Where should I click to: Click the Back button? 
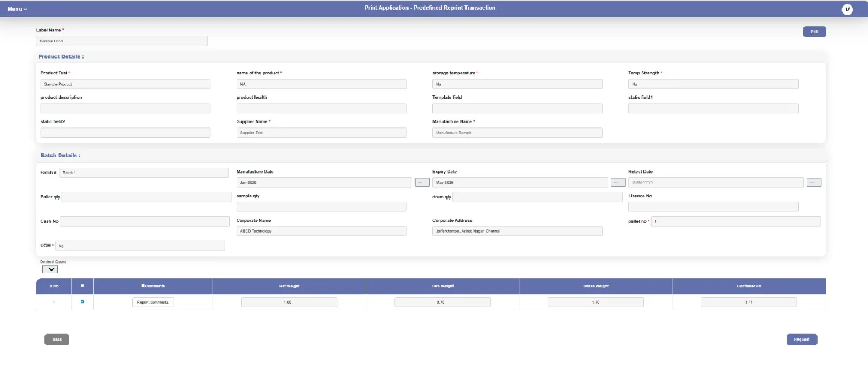coord(57,339)
